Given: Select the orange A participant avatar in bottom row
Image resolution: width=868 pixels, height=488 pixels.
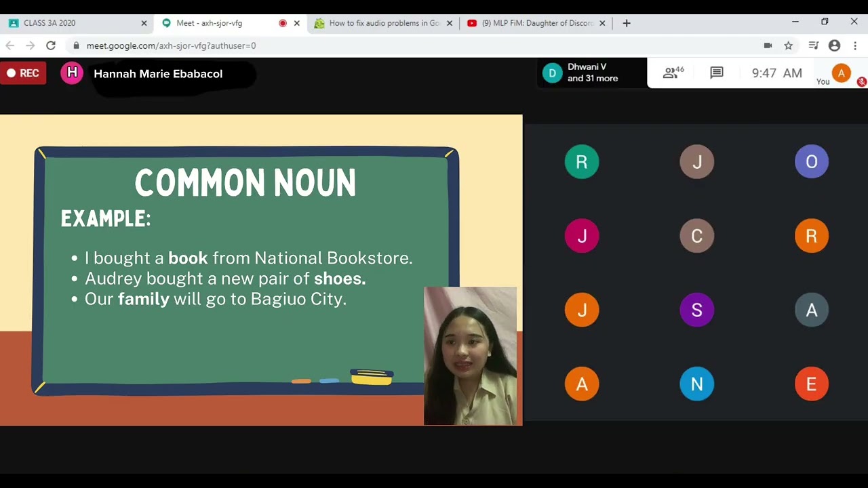Looking at the screenshot, I should point(582,384).
